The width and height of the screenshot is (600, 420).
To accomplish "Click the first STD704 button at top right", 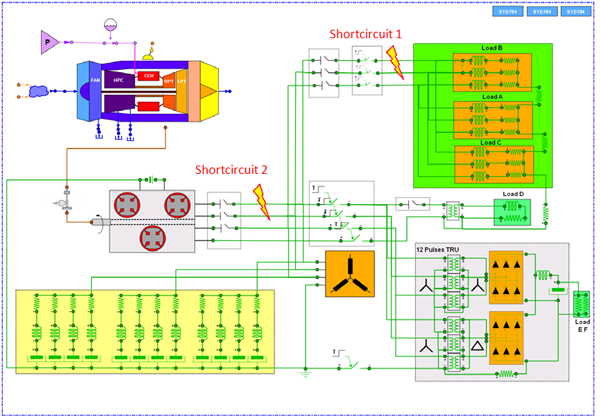I will pyautogui.click(x=508, y=13).
